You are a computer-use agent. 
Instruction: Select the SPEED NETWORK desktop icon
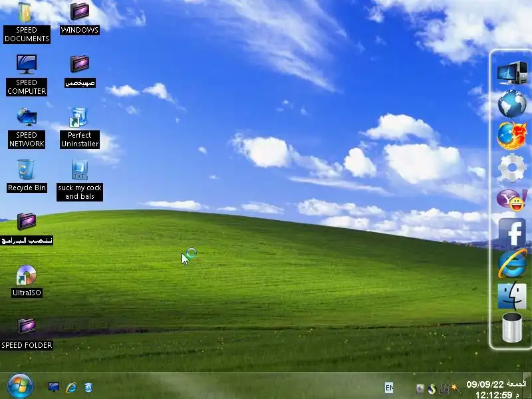click(x=27, y=128)
